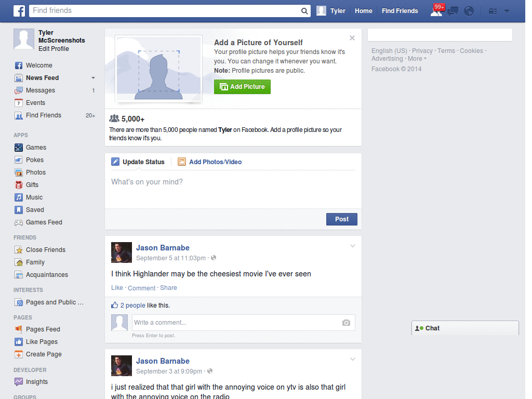
Task: Open Jason Barnabe's avatar on Highlander post
Action: click(x=122, y=252)
